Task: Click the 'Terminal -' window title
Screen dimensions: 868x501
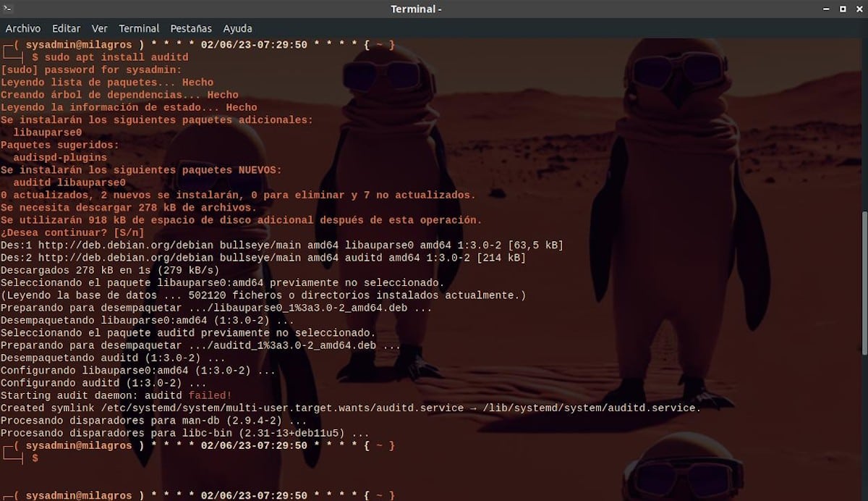Action: (x=416, y=9)
